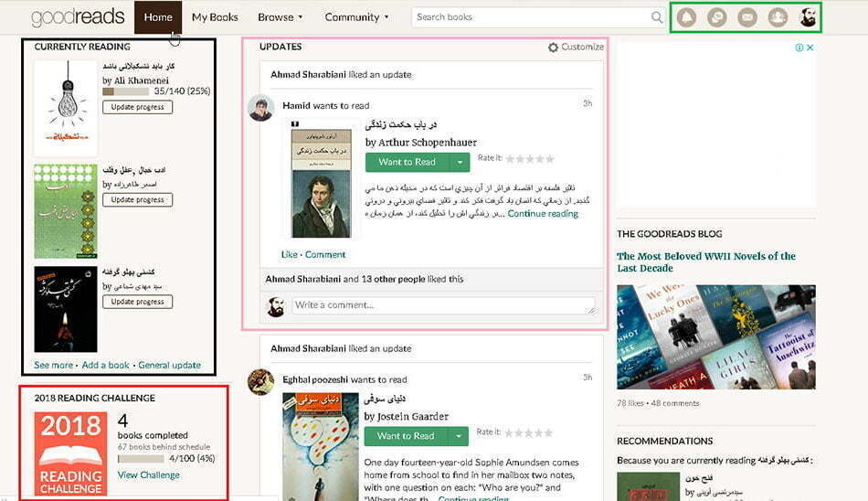The height and width of the screenshot is (501, 868).
Task: Open the discussions chat icon
Action: (717, 17)
